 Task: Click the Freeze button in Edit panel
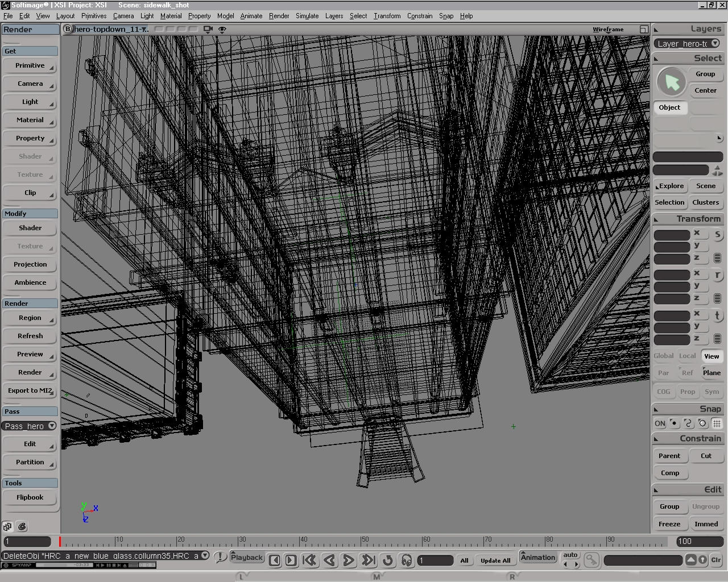point(669,524)
